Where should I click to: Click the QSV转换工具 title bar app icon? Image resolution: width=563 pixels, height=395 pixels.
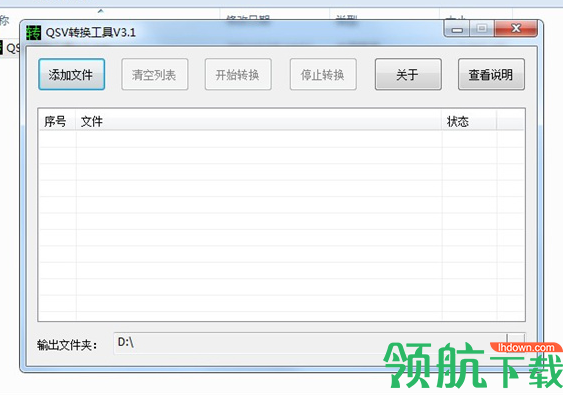click(34, 33)
